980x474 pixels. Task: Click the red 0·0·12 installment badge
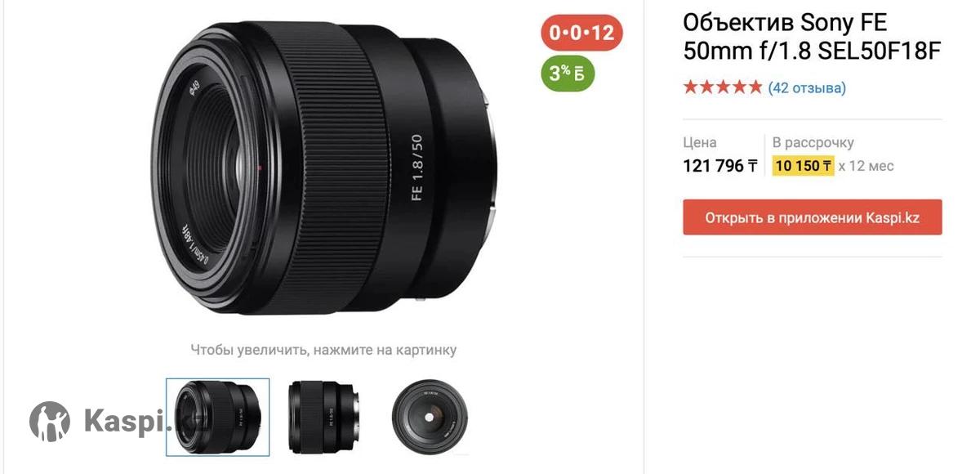click(581, 34)
